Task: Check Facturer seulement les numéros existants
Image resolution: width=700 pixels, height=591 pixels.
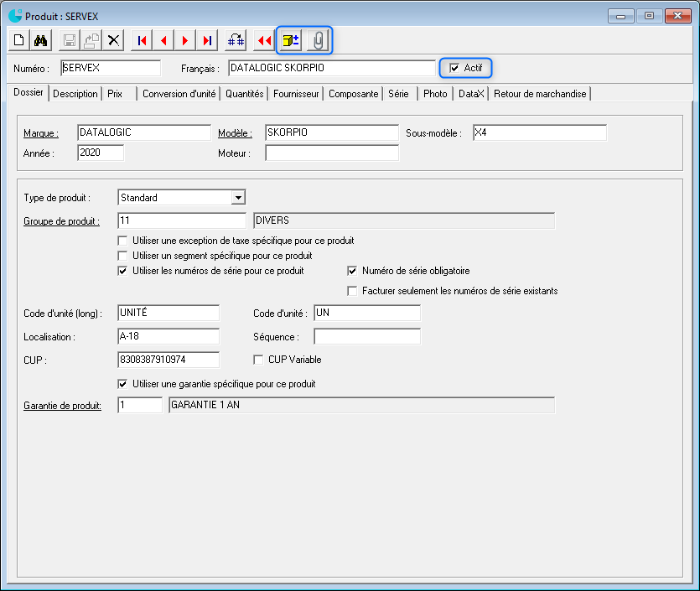Action: [x=352, y=291]
